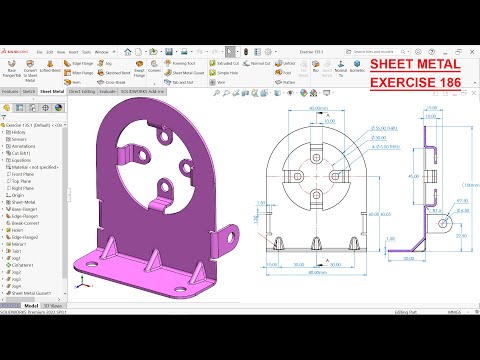Expand the Edge-Flange1 feature node

click(x=3, y=216)
